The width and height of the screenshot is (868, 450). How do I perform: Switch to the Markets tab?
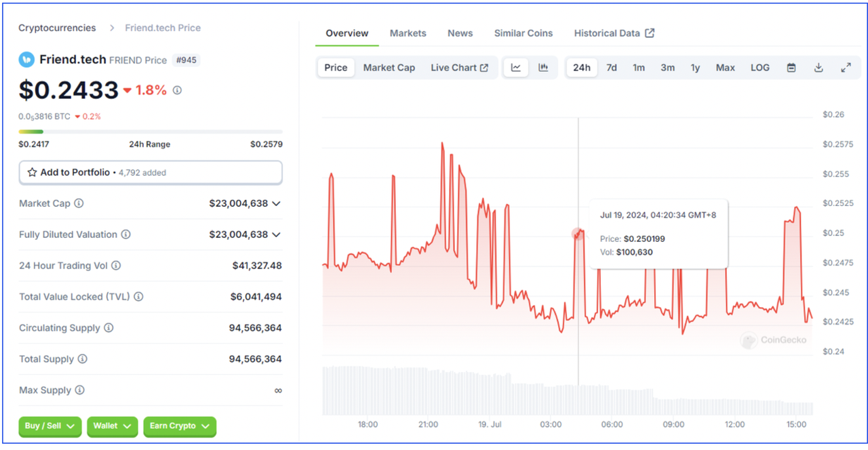(408, 33)
